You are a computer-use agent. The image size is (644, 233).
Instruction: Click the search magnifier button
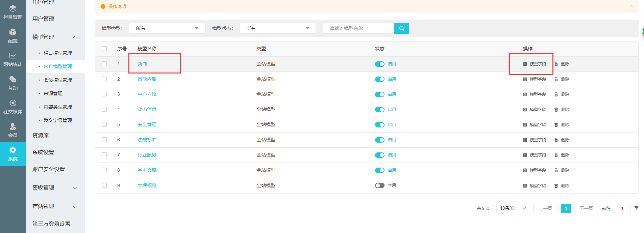point(401,28)
